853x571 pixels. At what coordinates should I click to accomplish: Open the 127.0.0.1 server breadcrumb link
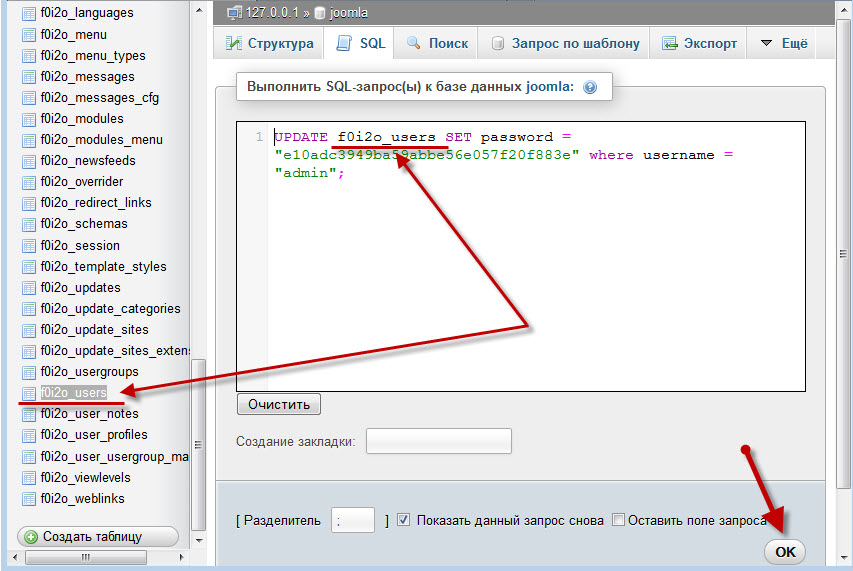[271, 13]
